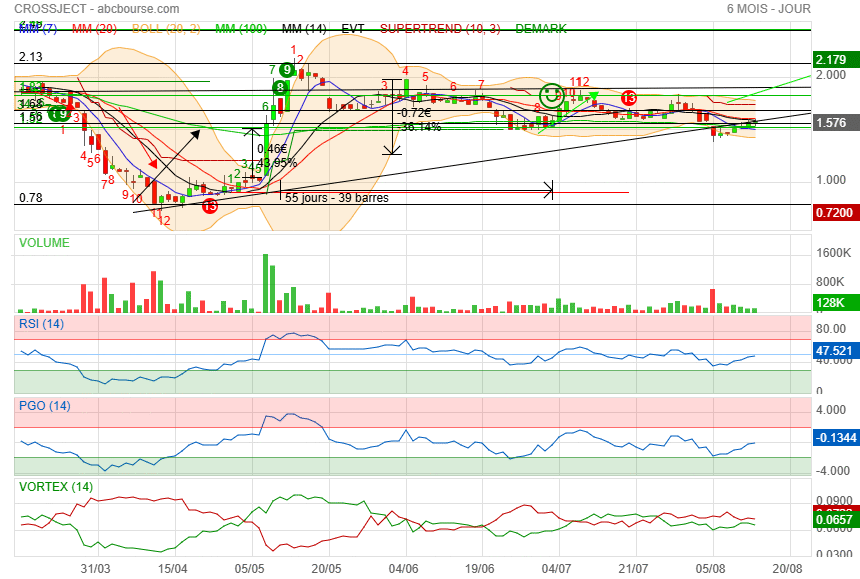
Task: Click the 05/08 date on the time axis
Action: coord(710,569)
